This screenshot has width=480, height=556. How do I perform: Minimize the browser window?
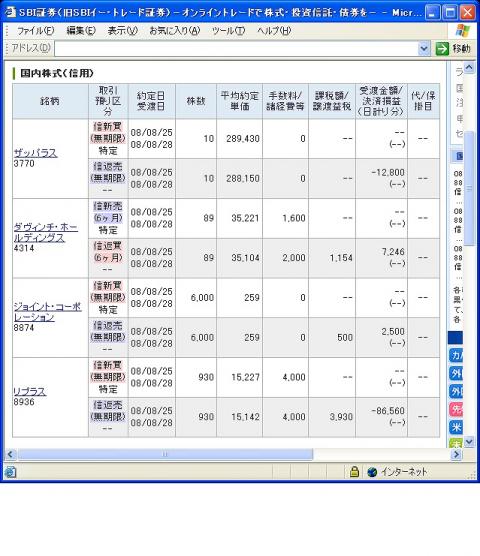432,13
